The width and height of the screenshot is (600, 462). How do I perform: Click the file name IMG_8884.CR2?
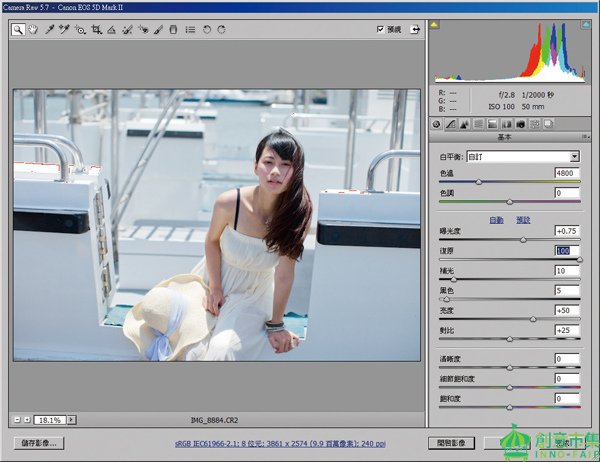point(214,420)
